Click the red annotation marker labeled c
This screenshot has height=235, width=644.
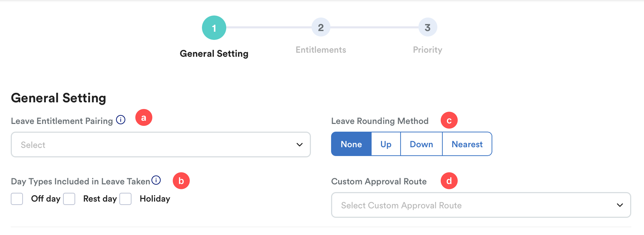449,120
